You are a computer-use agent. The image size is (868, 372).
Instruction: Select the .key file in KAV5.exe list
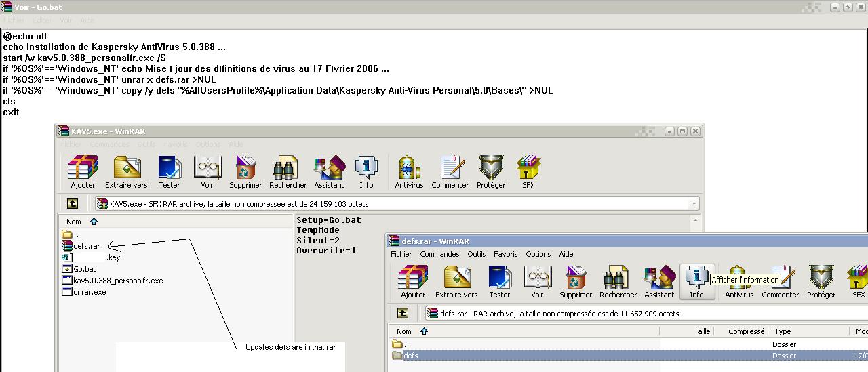pyautogui.click(x=91, y=257)
